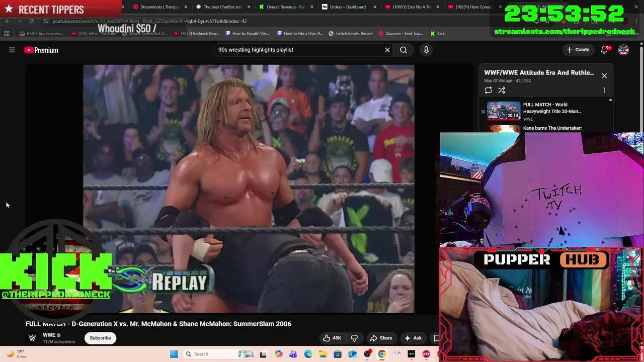Switch to the Orders Dashboard tab
Image resolution: width=644 pixels, height=362 pixels.
tap(347, 7)
